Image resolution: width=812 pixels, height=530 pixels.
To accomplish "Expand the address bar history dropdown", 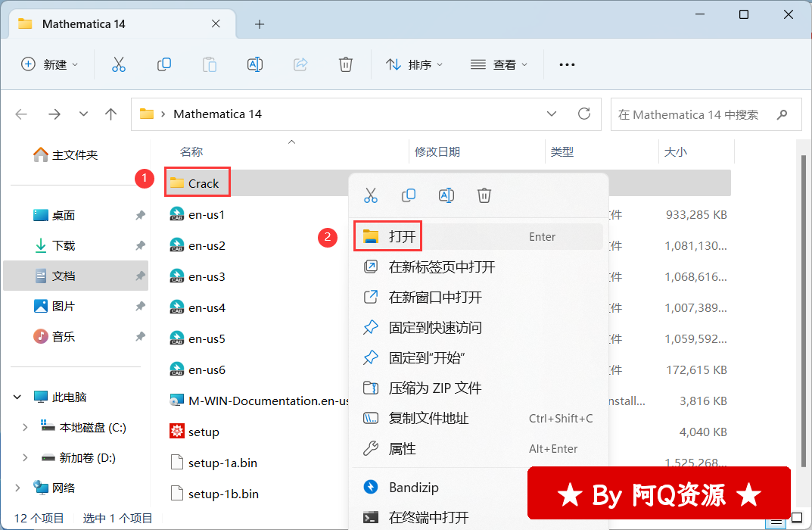I will (x=552, y=114).
